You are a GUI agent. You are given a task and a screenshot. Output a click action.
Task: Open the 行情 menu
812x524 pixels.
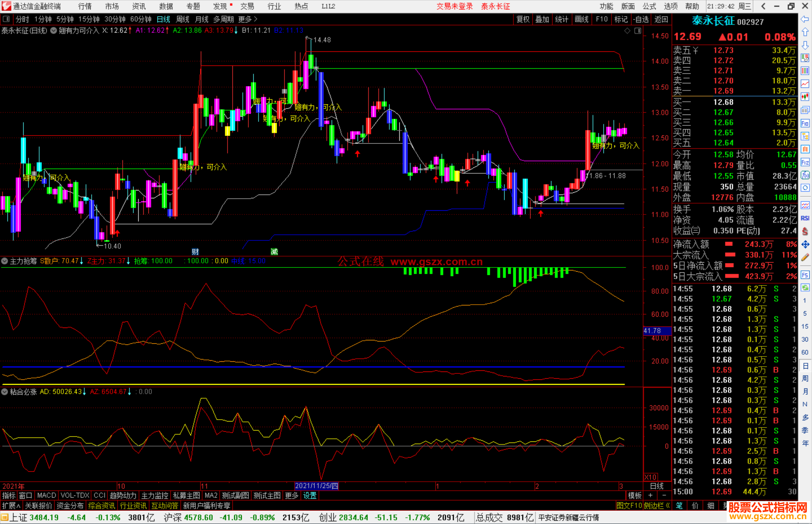(x=85, y=6)
